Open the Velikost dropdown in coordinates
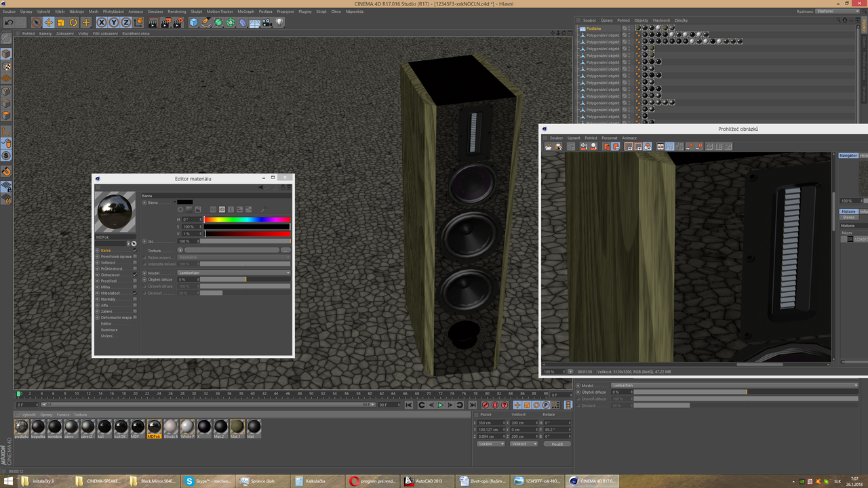Image resolution: width=868 pixels, height=488 pixels. [x=523, y=444]
